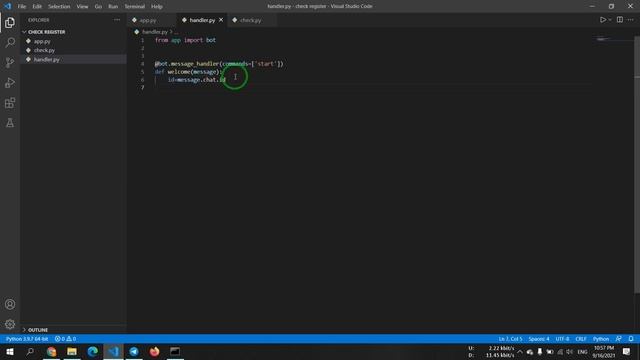Show hidden system tray icons chevron
Image resolution: width=640 pixels, height=360 pixels.
[x=520, y=351]
